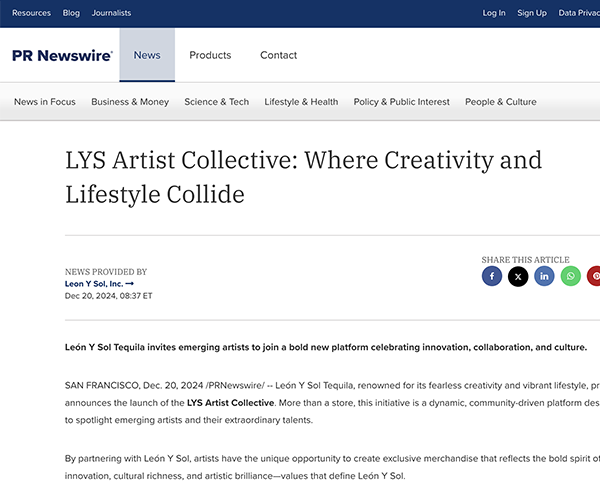Share article on Facebook
This screenshot has height=500, width=600.
pyautogui.click(x=491, y=276)
